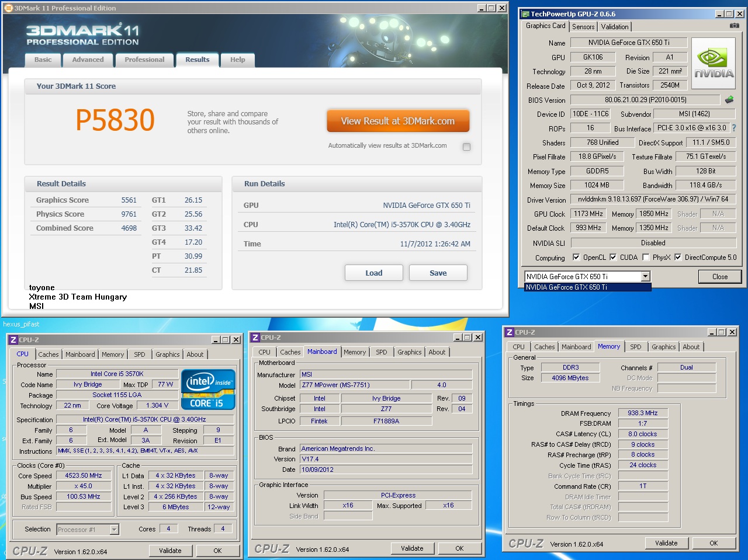Open the GPU selection dropdown in GPU-Z

(x=646, y=277)
